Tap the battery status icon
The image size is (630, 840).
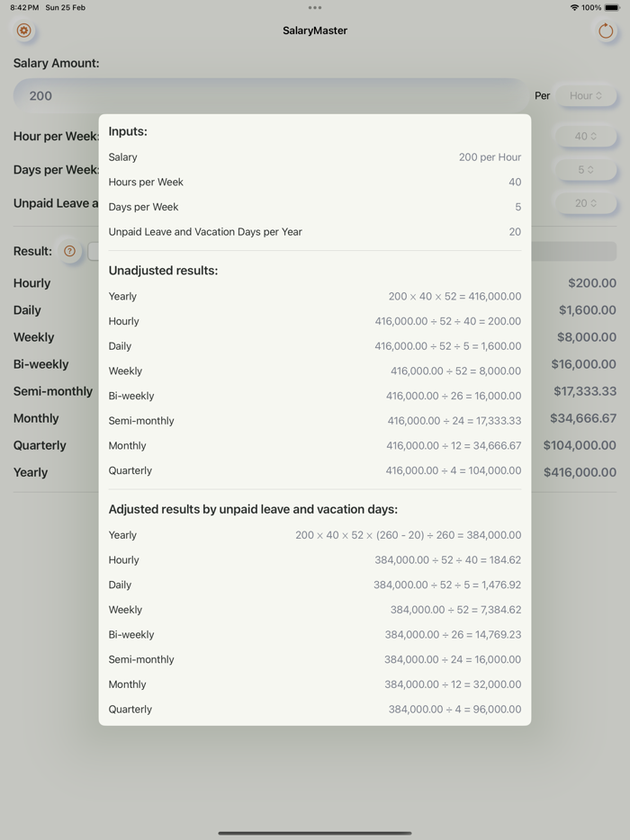coord(612,7)
